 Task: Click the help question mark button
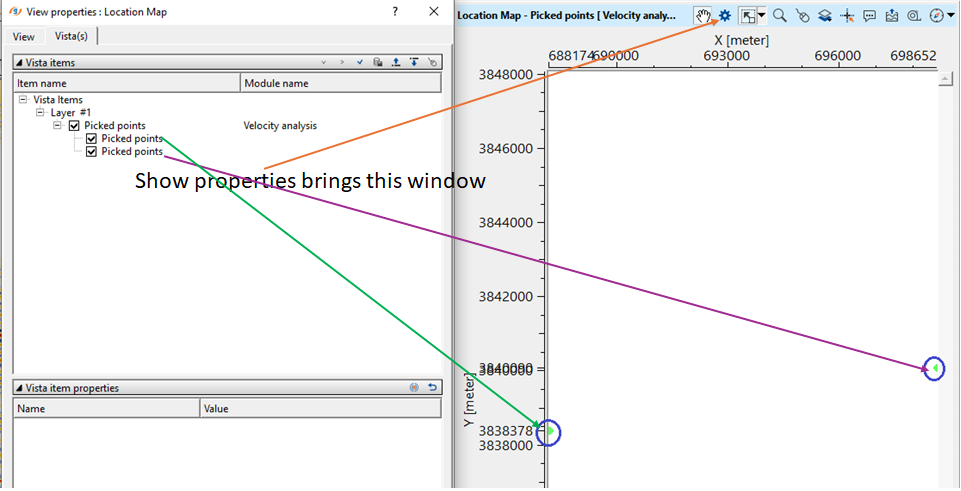coord(396,12)
